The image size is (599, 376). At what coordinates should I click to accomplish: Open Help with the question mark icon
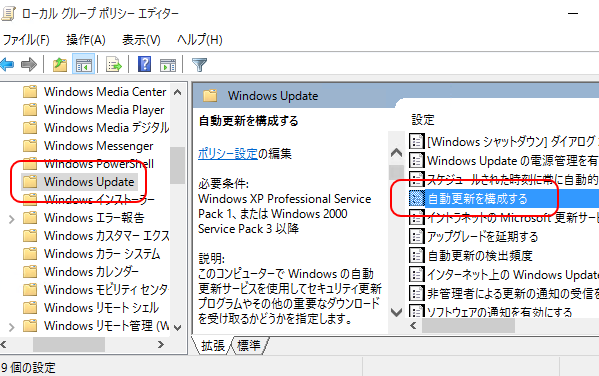pos(144,64)
